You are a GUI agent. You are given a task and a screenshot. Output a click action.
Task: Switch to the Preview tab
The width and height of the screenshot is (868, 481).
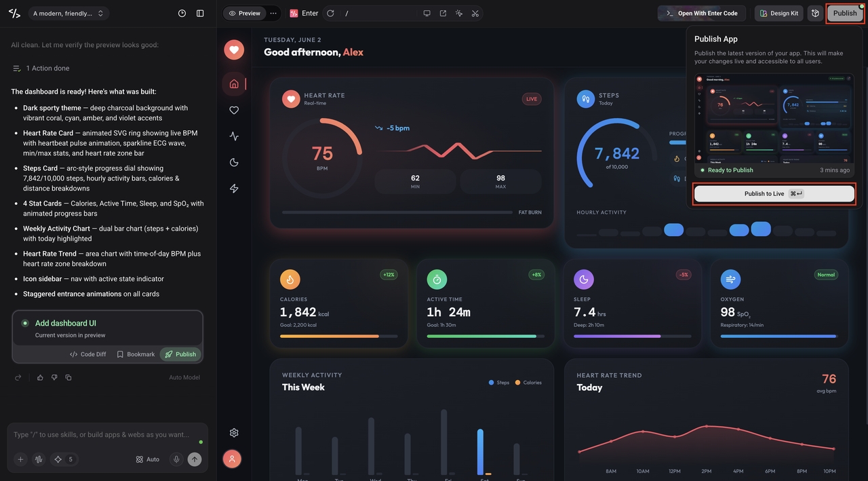click(x=244, y=13)
